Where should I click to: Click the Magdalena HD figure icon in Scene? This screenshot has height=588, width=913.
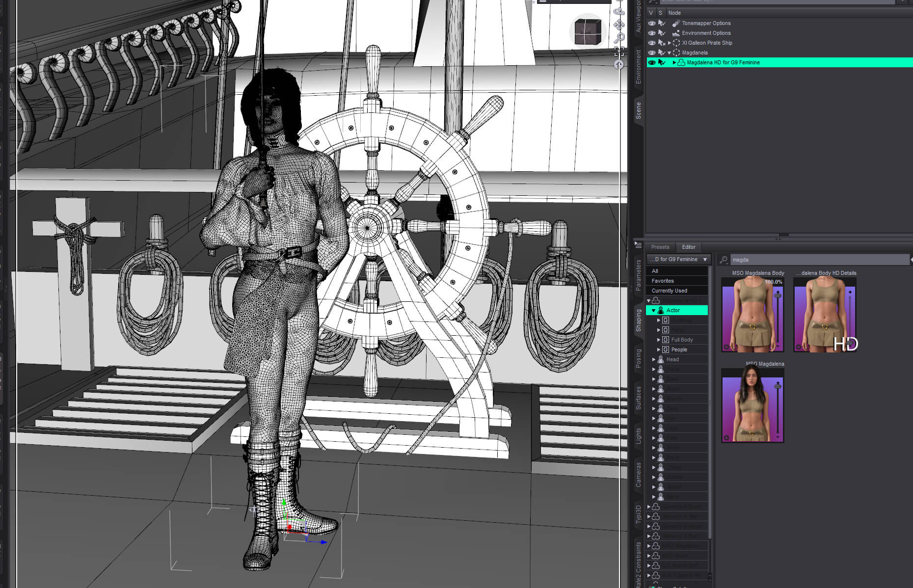[681, 62]
